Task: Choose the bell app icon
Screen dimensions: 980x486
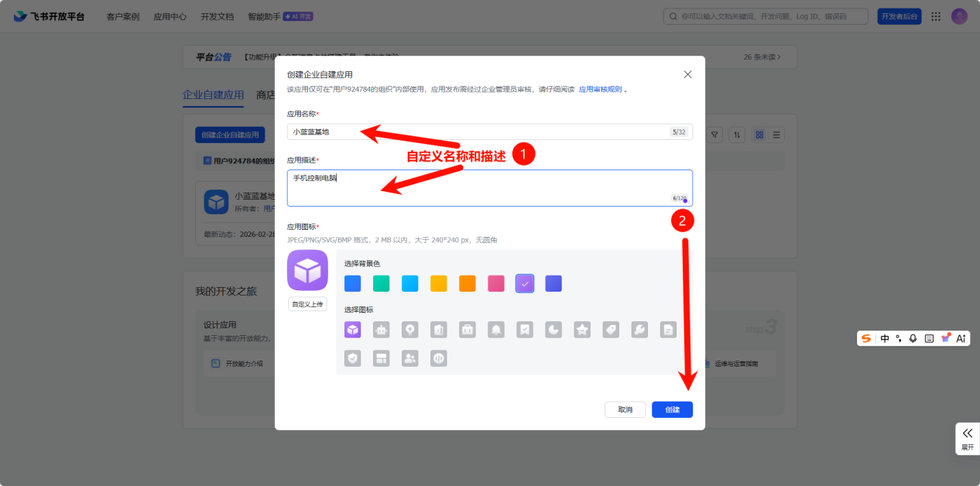Action: coord(496,330)
